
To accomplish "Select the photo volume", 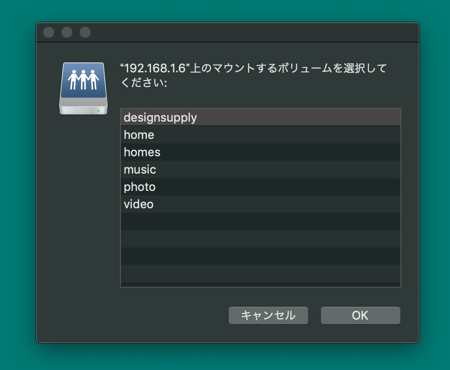I will (x=260, y=187).
